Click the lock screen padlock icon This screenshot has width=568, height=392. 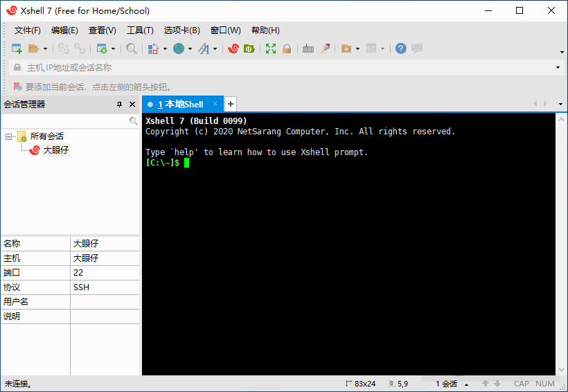click(x=287, y=48)
